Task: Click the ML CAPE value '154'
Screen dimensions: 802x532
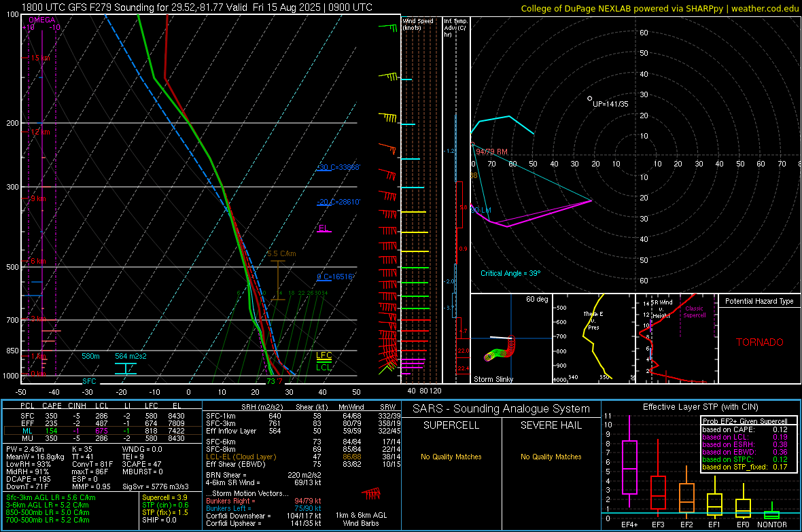Action: tap(51, 431)
